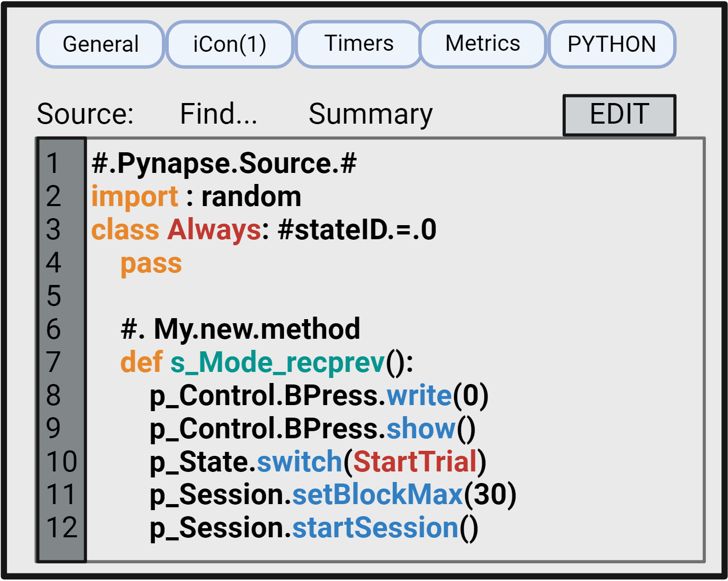Switch to the PYTHON tab
Viewport: 728px width, 581px height.
tap(611, 44)
